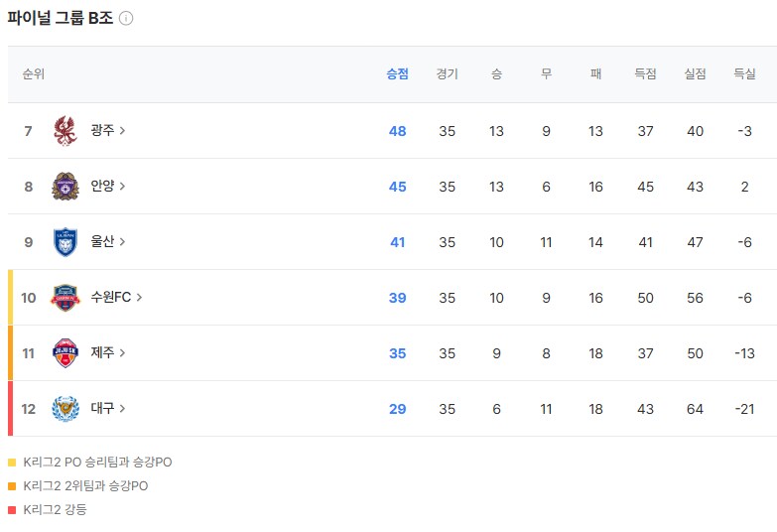Expand 안양 via its chevron arrow
This screenshot has height=532, width=777.
pyautogui.click(x=122, y=187)
